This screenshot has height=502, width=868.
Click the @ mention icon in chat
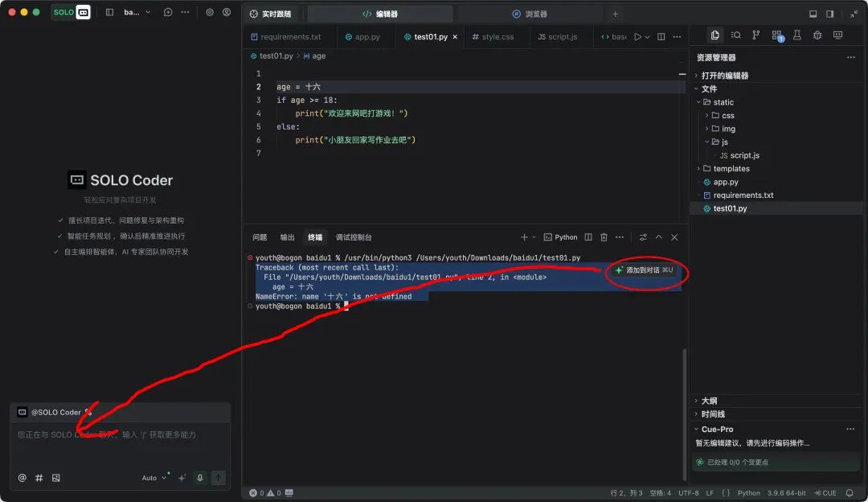(23, 478)
